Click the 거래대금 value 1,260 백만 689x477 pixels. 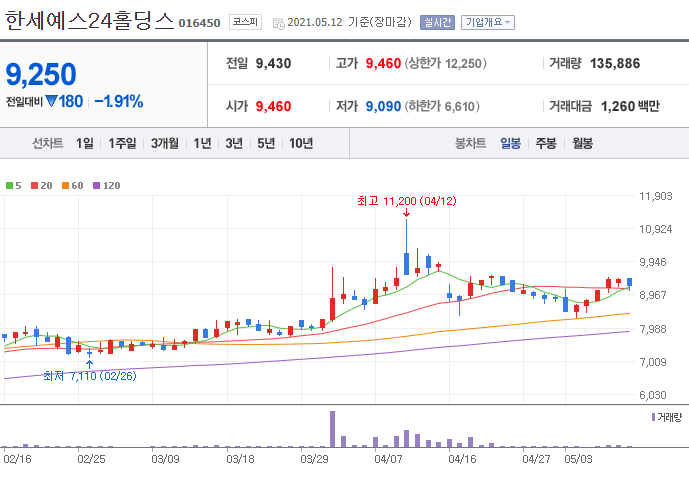[630, 106]
